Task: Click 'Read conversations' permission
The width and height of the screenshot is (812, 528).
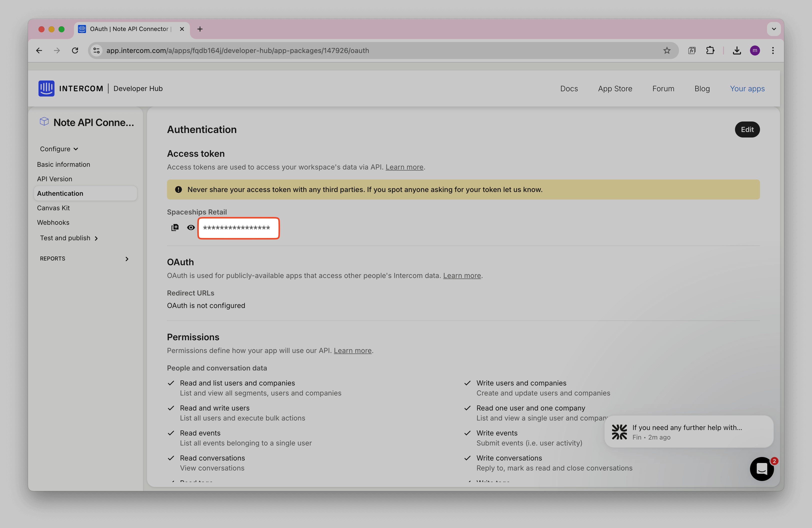Action: point(212,458)
